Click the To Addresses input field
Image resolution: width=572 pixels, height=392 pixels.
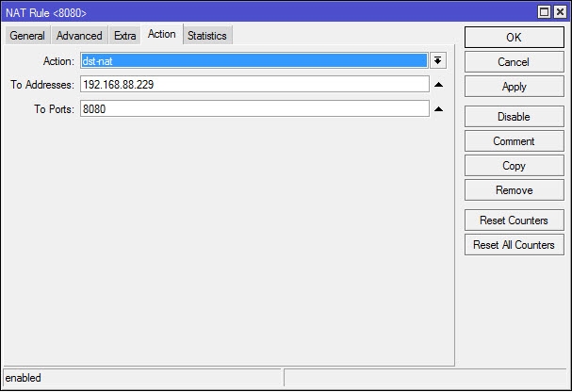point(253,85)
